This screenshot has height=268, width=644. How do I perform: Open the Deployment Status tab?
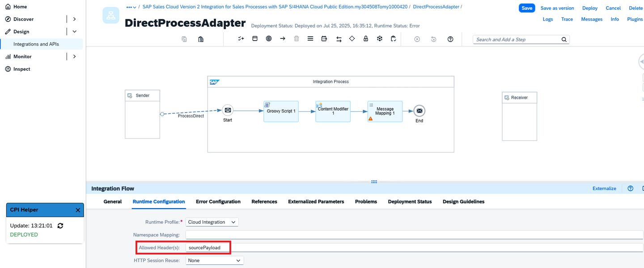click(x=410, y=202)
